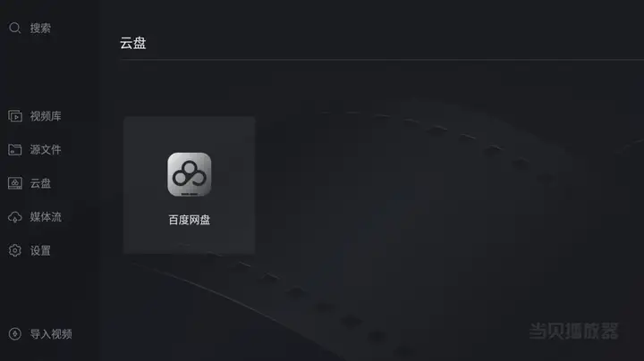Click the 云盘 cloud disk sidebar icon
The width and height of the screenshot is (644, 361).
(15, 183)
